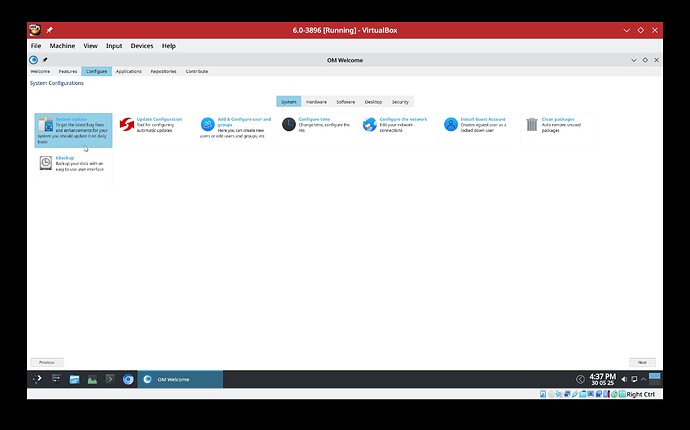
Task: Open the System update item
Action: coord(73,130)
